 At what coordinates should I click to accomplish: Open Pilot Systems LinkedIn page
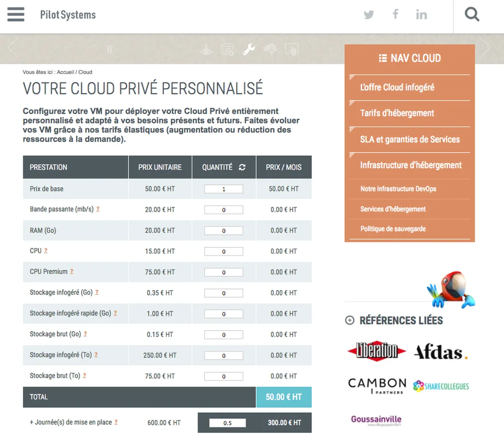click(421, 15)
